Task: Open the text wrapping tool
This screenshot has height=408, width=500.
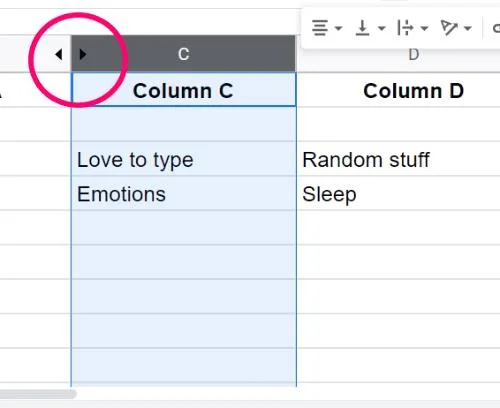Action: point(405,28)
